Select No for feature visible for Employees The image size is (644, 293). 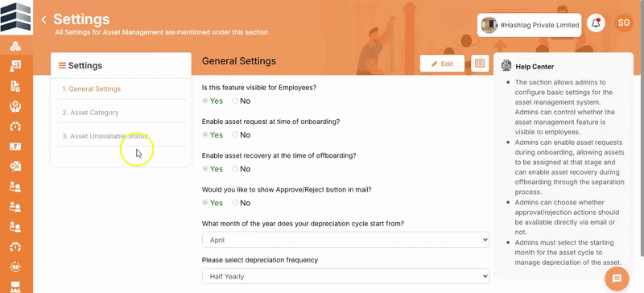[241, 101]
